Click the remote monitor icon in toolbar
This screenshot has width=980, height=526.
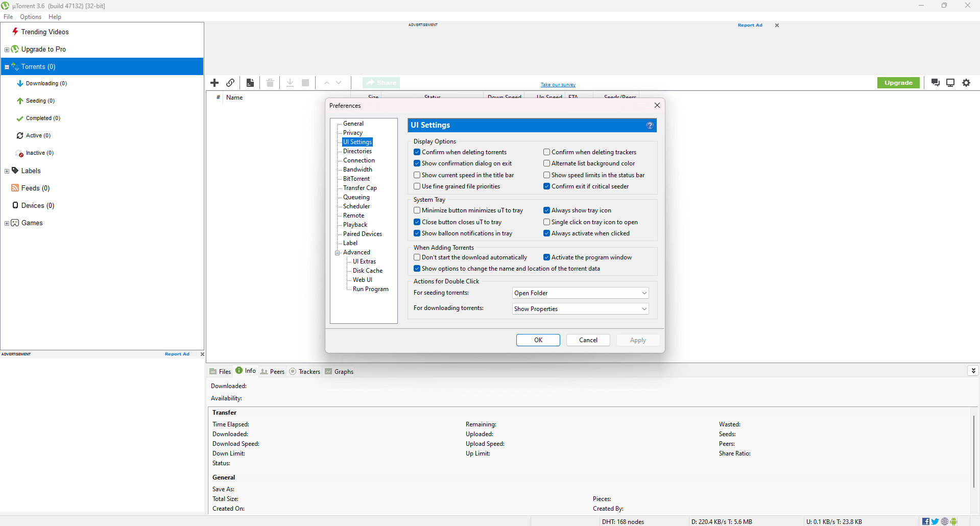950,83
